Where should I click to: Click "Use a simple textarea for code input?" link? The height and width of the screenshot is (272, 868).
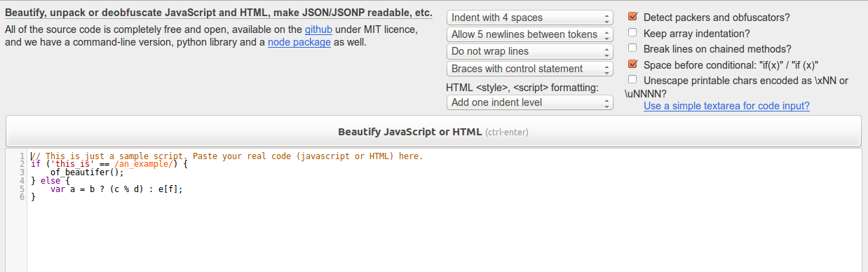click(726, 107)
